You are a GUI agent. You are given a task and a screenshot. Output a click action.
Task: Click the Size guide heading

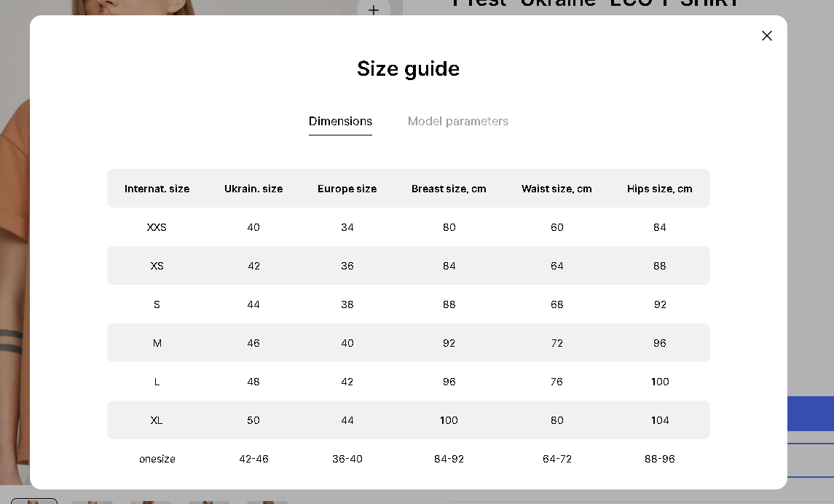pos(409,69)
